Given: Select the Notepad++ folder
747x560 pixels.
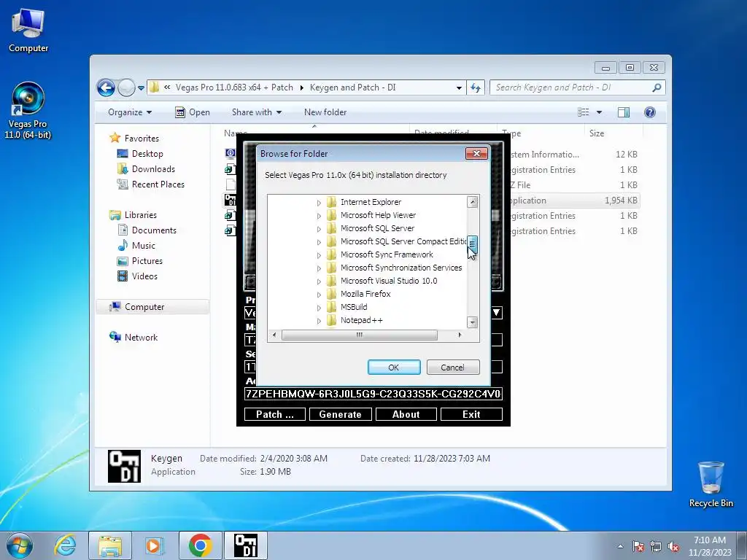Looking at the screenshot, I should coord(362,320).
